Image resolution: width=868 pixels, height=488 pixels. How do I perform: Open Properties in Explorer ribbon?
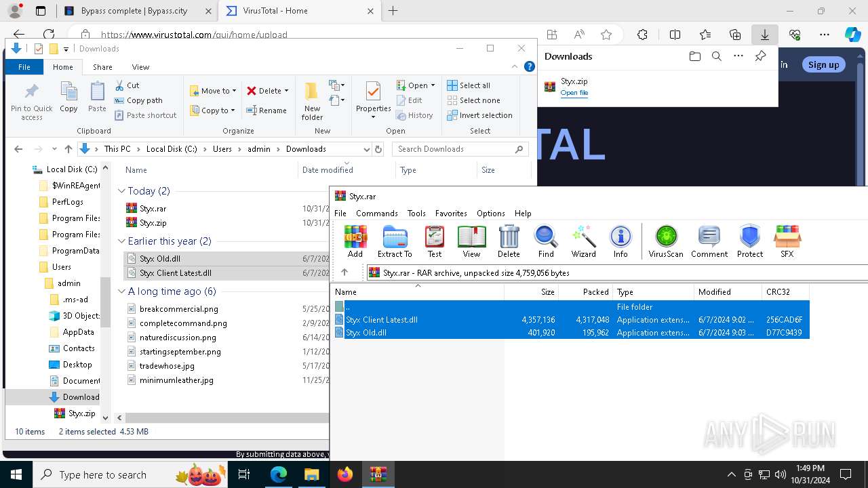click(374, 100)
